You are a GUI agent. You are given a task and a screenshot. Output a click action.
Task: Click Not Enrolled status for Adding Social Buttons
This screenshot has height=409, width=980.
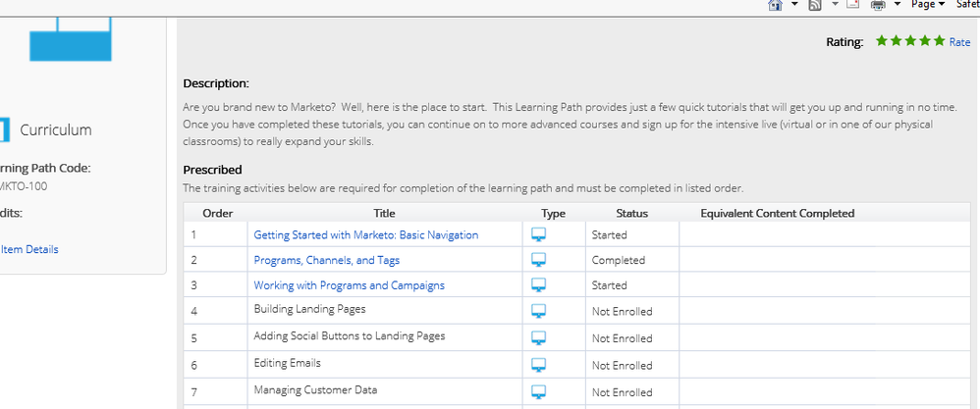tap(623, 337)
